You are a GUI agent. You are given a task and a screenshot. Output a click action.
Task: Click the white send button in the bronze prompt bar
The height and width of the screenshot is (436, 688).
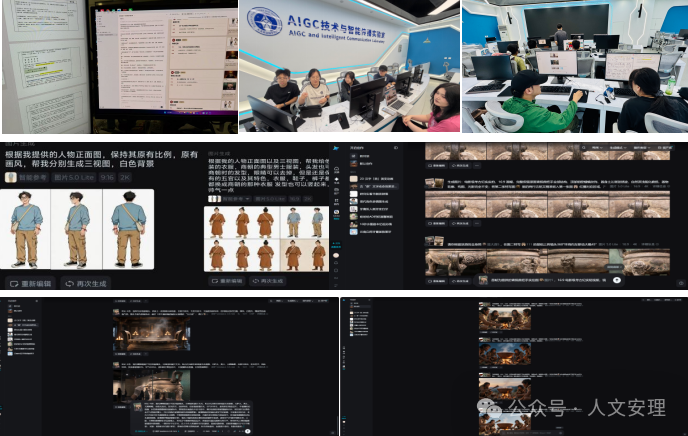tap(617, 280)
